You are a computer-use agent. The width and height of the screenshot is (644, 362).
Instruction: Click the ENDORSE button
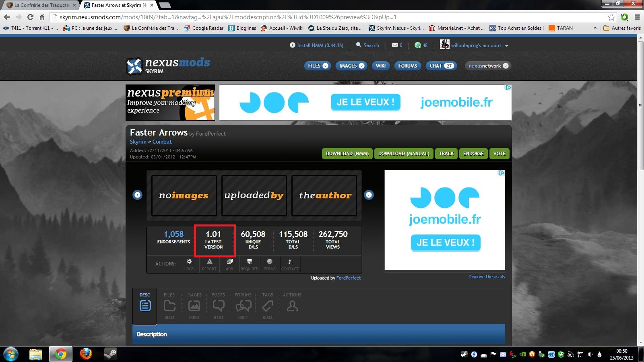click(x=473, y=154)
